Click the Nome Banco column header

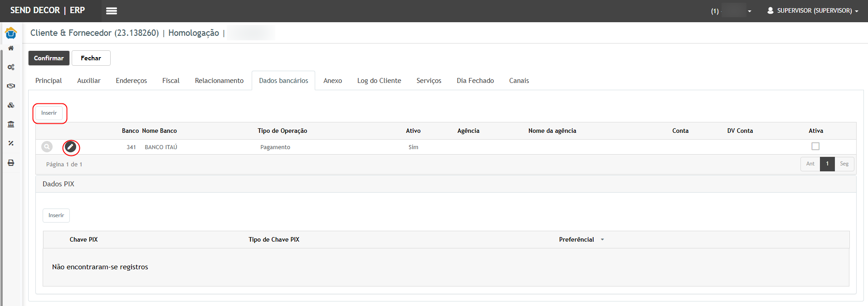coord(159,131)
